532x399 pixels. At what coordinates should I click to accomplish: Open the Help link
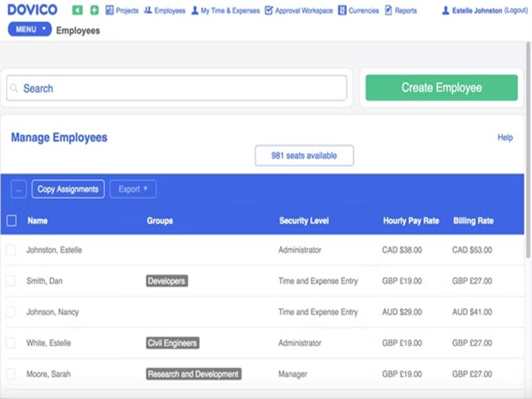click(x=505, y=138)
